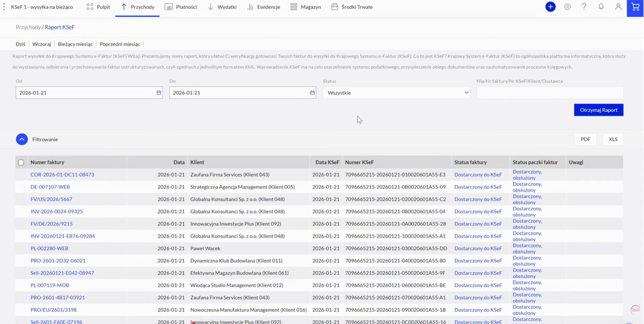The width and height of the screenshot is (644, 324).
Task: Open invoice COR-2026-01-DC11-08473 link
Action: (x=62, y=175)
